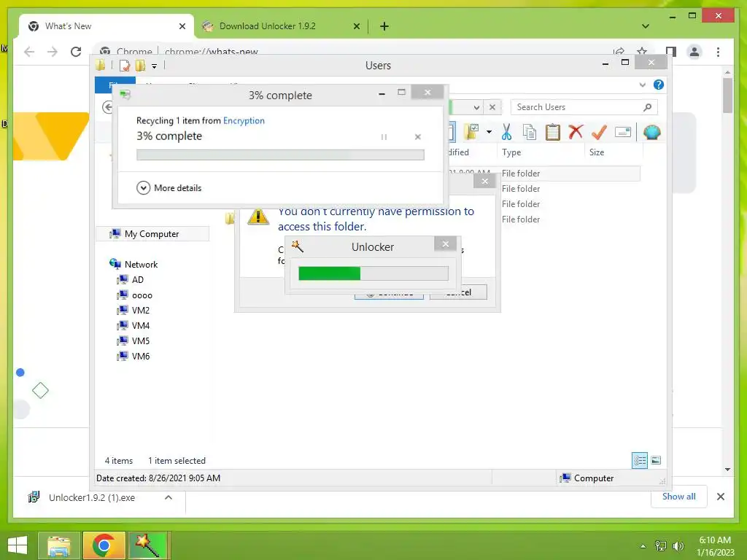Close the What's New tab
The height and width of the screenshot is (560, 747).
pyautogui.click(x=182, y=26)
